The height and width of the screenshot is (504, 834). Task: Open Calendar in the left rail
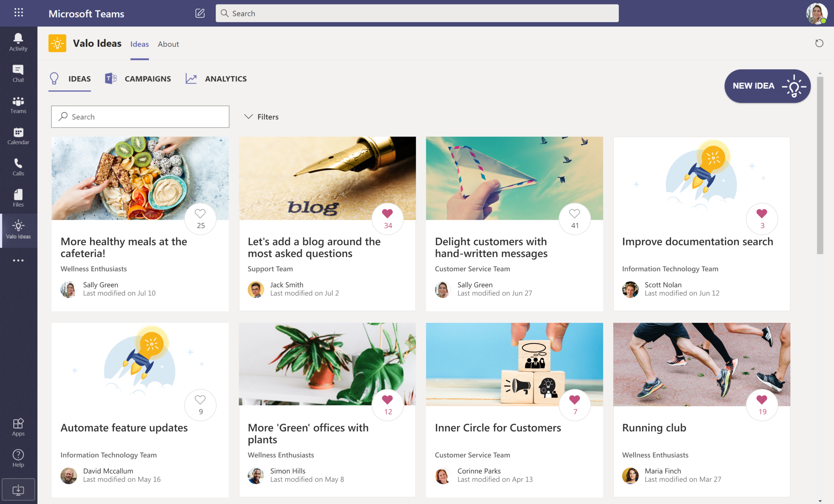click(x=18, y=136)
